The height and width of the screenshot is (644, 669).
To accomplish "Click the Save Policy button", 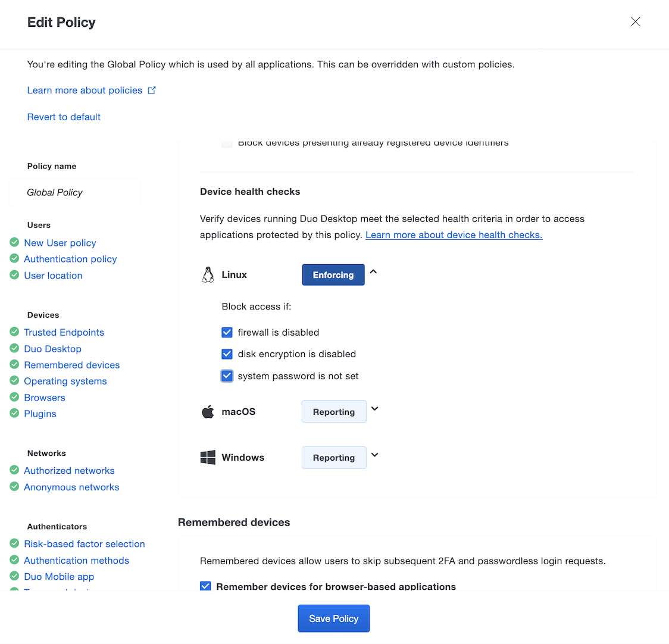I will (x=333, y=618).
